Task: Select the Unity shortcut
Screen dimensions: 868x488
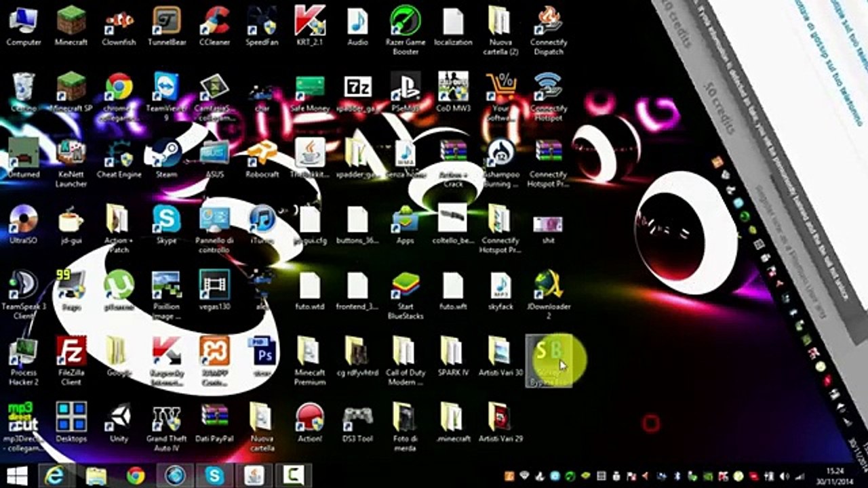Action: pos(119,424)
